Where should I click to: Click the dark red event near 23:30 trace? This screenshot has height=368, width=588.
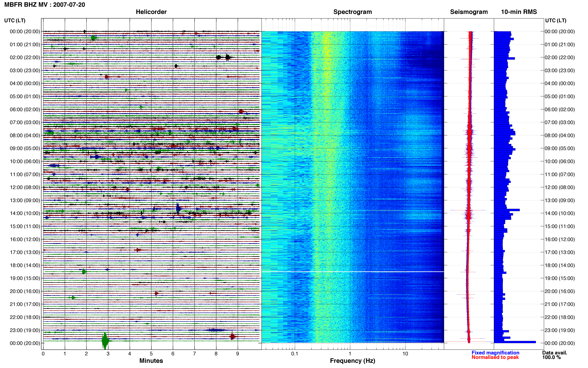point(232,336)
